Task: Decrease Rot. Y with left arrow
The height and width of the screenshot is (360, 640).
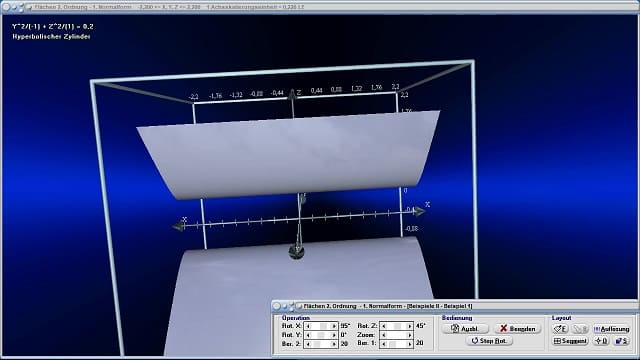Action: [x=308, y=335]
